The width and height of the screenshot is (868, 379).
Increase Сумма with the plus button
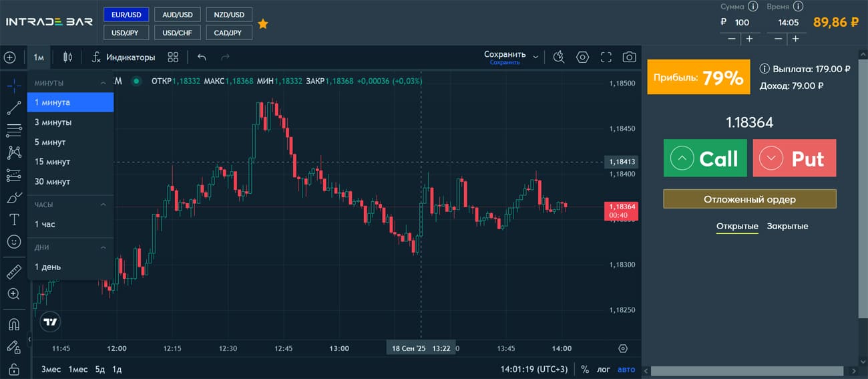(x=749, y=39)
